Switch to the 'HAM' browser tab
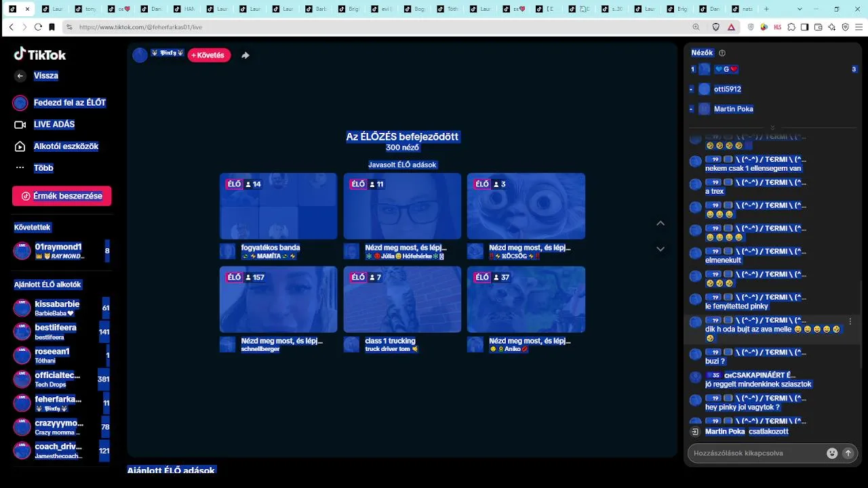The width and height of the screenshot is (868, 488). point(184,9)
